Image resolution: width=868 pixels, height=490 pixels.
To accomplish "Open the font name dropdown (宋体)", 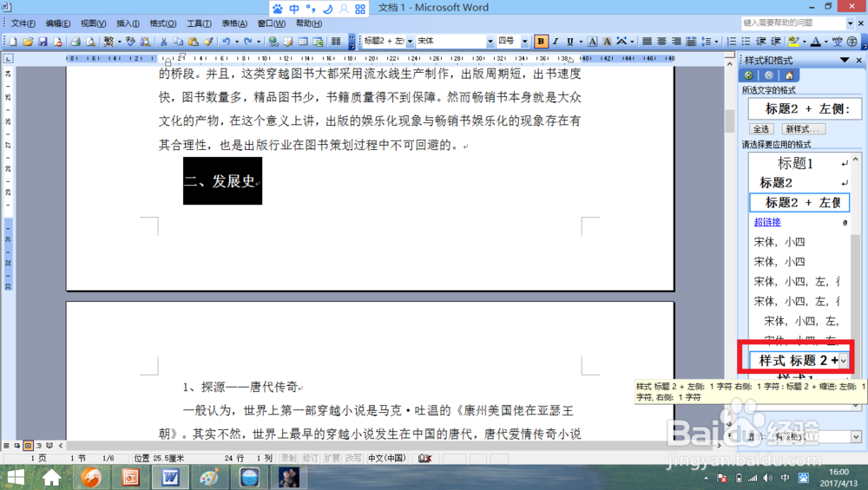I will pyautogui.click(x=490, y=42).
